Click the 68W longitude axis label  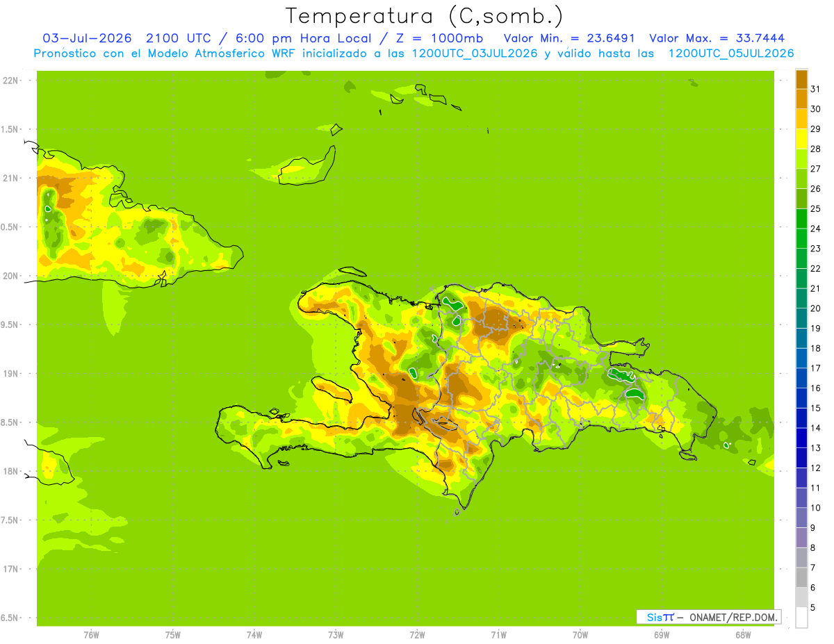coord(742,634)
